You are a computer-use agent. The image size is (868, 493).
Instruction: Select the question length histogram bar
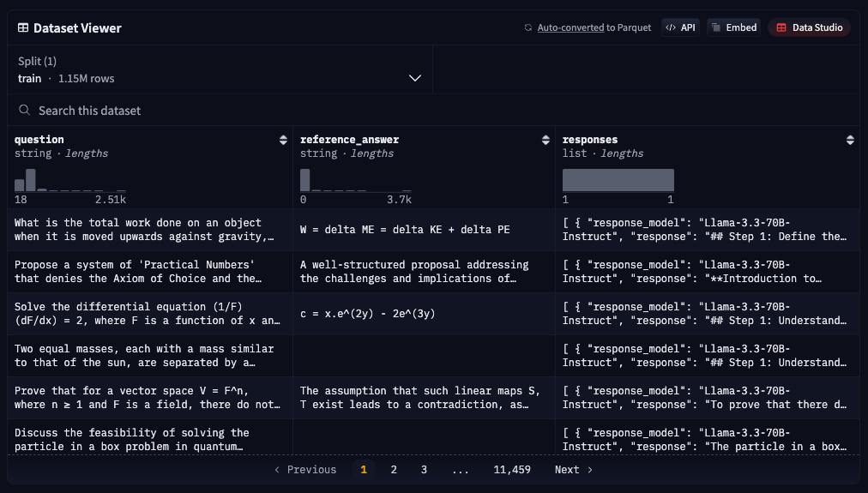pyautogui.click(x=31, y=180)
